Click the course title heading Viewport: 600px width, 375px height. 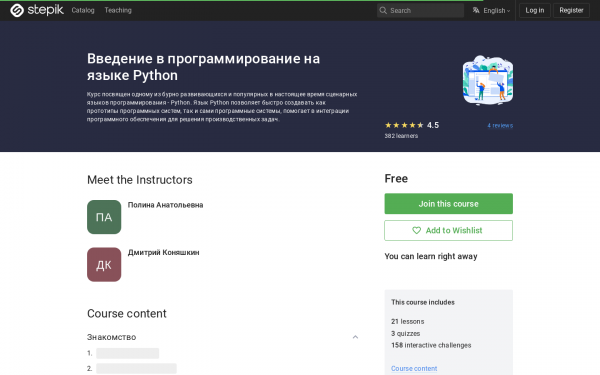[203, 67]
